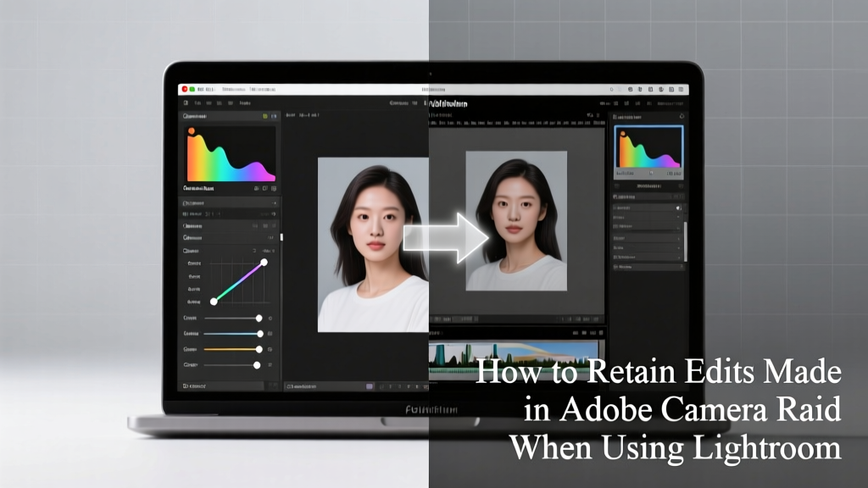
Task: Expand the arrow on the collapsed row below left histogram
Action: (x=274, y=203)
